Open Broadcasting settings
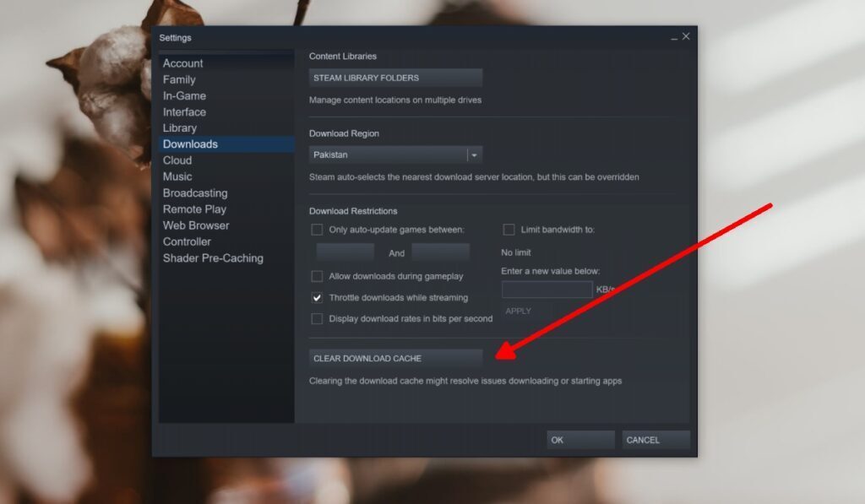The width and height of the screenshot is (865, 504). 195,192
